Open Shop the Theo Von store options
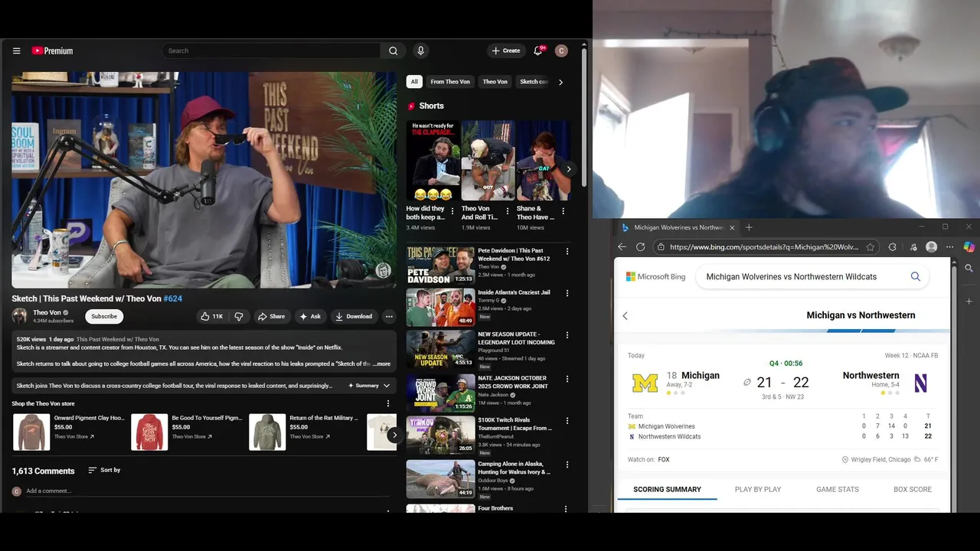 coord(387,403)
